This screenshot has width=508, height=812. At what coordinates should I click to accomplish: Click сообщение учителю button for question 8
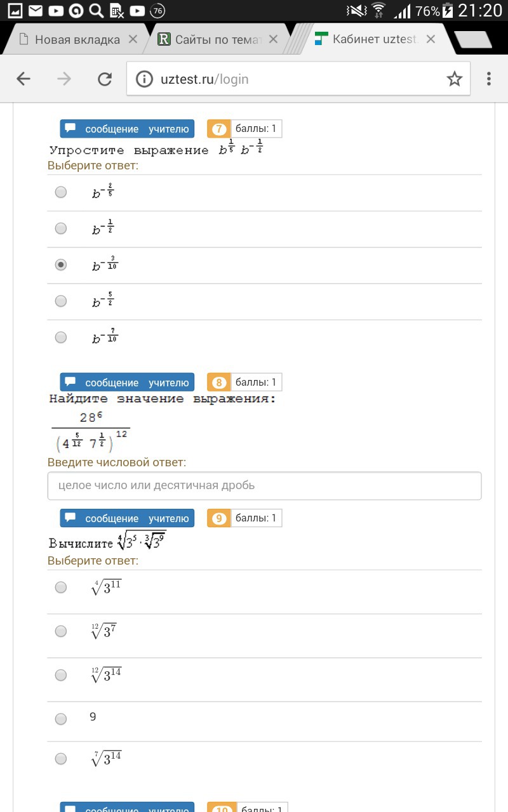(127, 383)
